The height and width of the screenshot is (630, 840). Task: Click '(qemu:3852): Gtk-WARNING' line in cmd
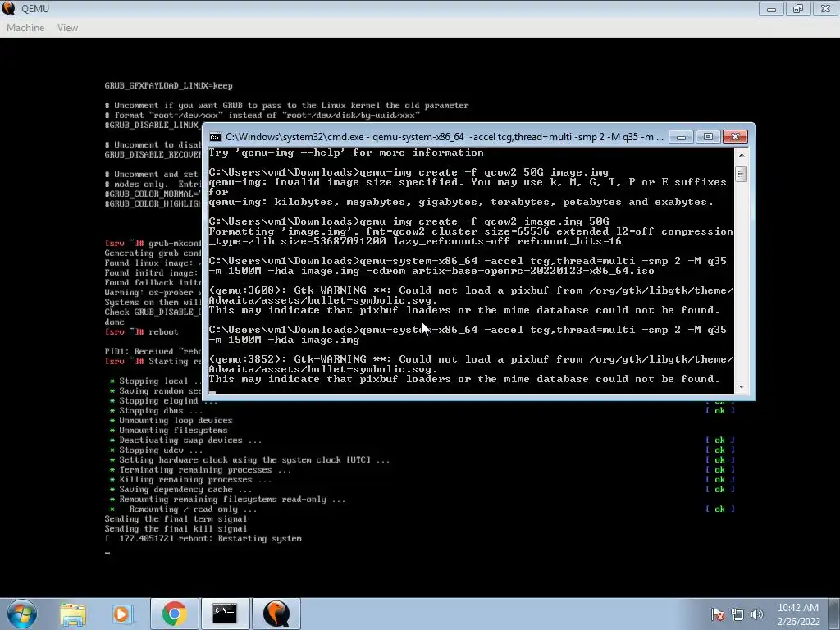point(470,364)
